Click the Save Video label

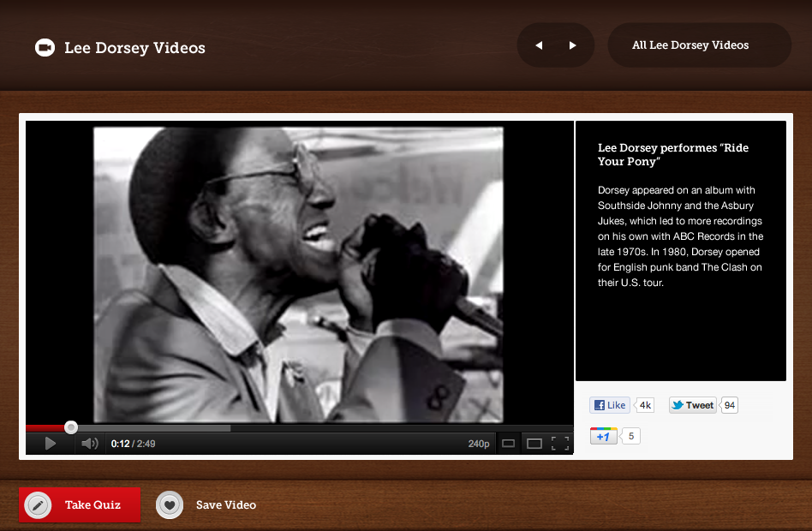pos(226,504)
